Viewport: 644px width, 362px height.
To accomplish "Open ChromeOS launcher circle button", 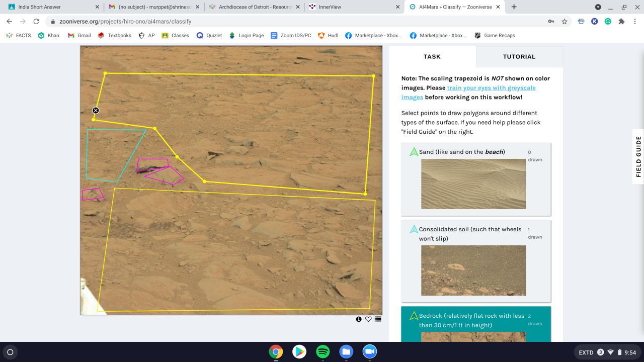I will 10,352.
